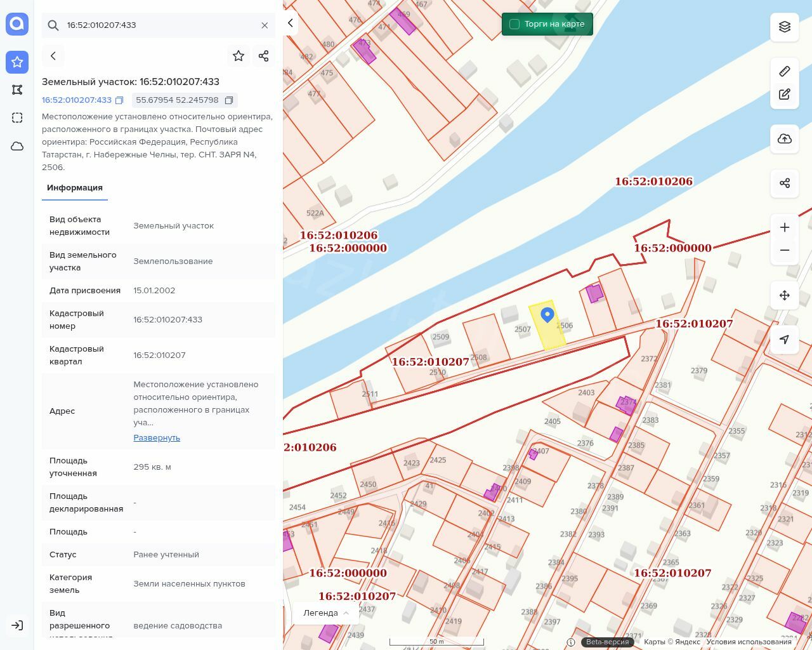Zoom in on the map
Image resolution: width=812 pixels, height=650 pixels.
coord(785,227)
